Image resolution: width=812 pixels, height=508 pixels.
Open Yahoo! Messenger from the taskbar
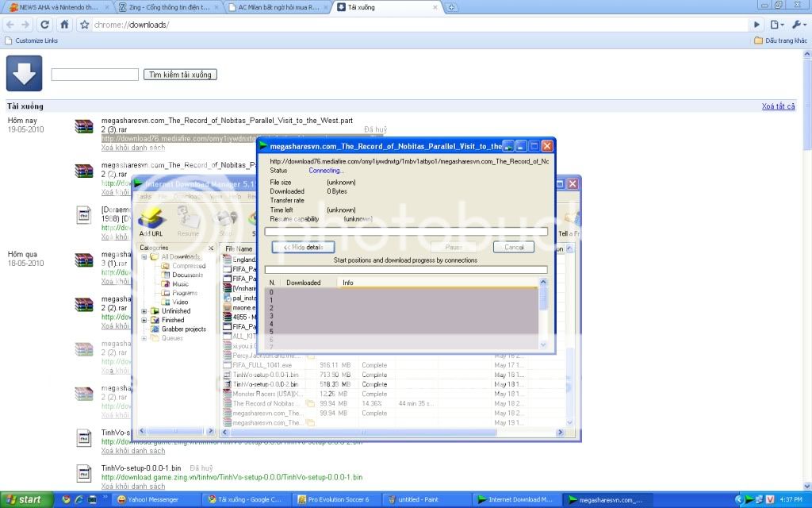(155, 500)
